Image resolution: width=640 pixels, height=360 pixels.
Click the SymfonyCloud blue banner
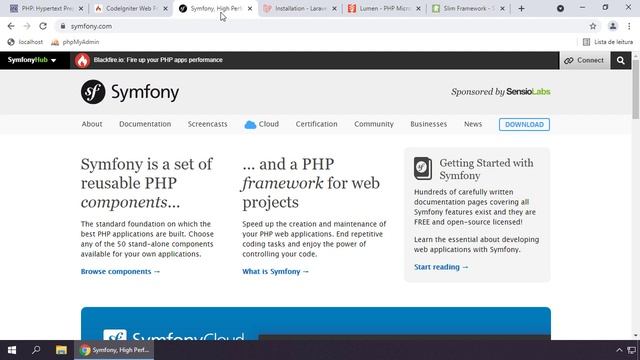pyautogui.click(x=316, y=323)
